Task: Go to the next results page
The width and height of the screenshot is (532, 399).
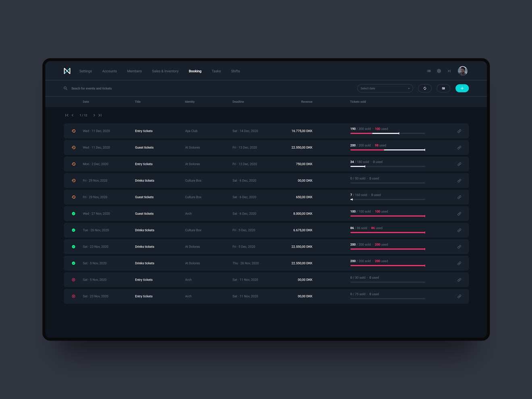Action: (x=94, y=115)
